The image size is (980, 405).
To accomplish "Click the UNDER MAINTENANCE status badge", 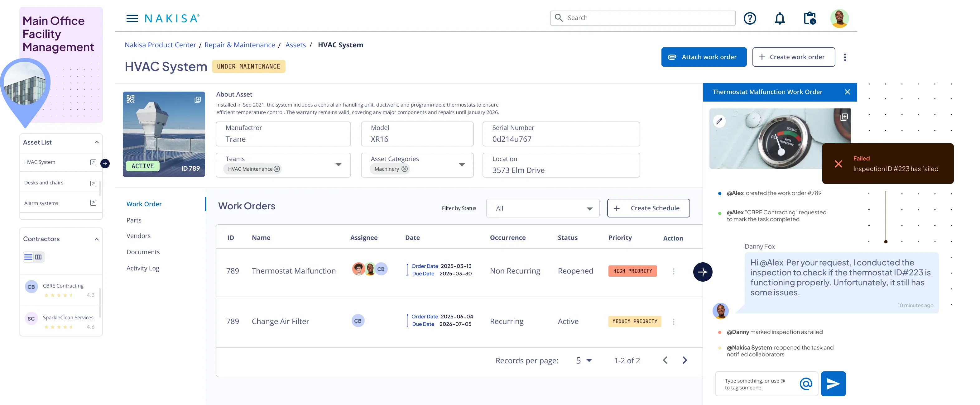I will [x=248, y=67].
